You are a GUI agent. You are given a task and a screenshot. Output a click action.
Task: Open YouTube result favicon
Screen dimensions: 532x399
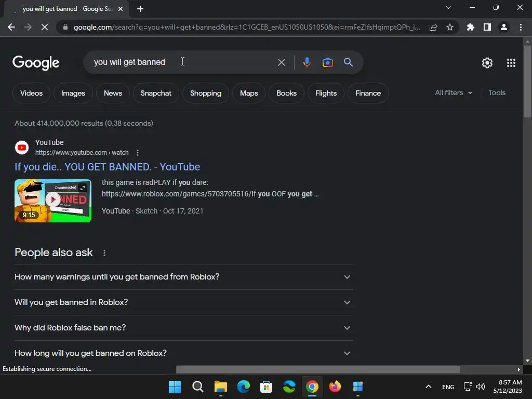click(22, 148)
